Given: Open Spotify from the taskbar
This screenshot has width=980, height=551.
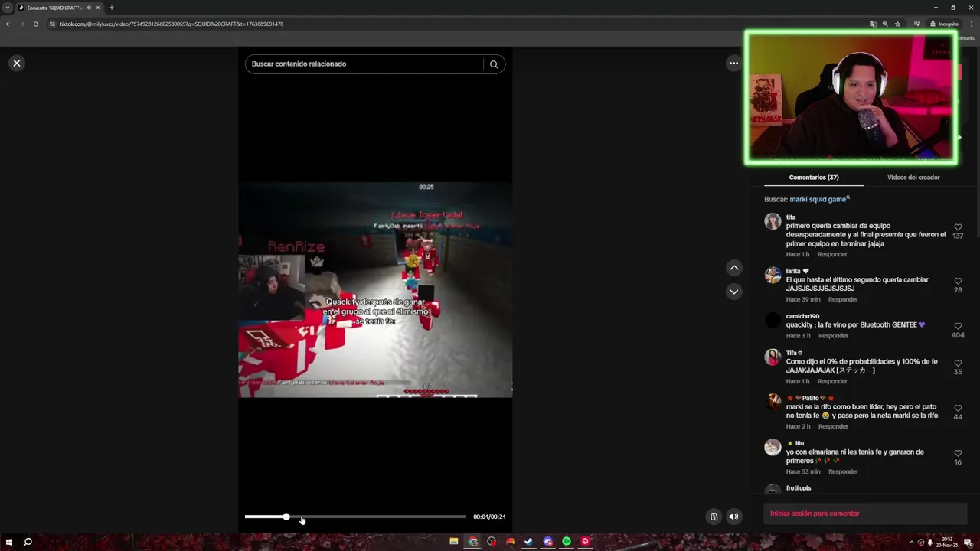Looking at the screenshot, I should 567,542.
